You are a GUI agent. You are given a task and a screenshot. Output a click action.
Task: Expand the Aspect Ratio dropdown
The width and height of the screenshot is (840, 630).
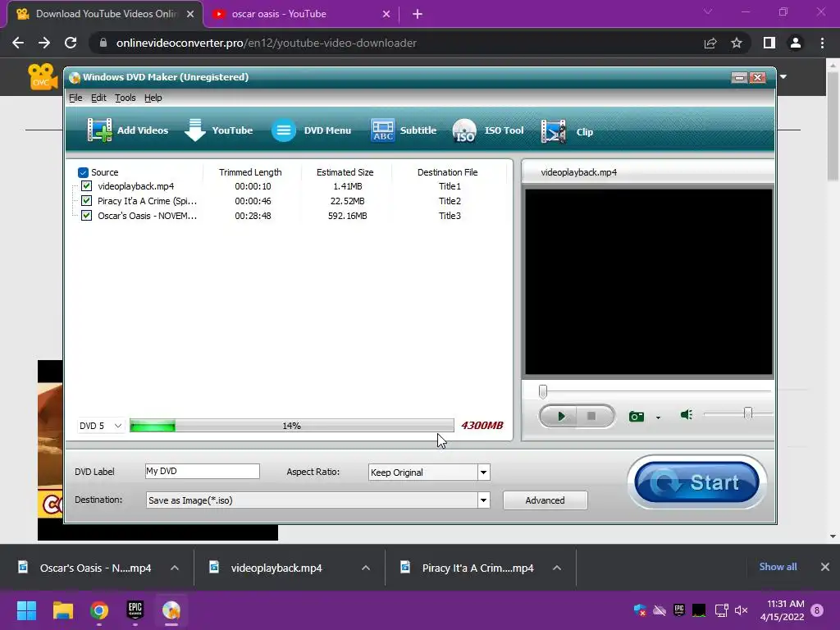coord(483,472)
